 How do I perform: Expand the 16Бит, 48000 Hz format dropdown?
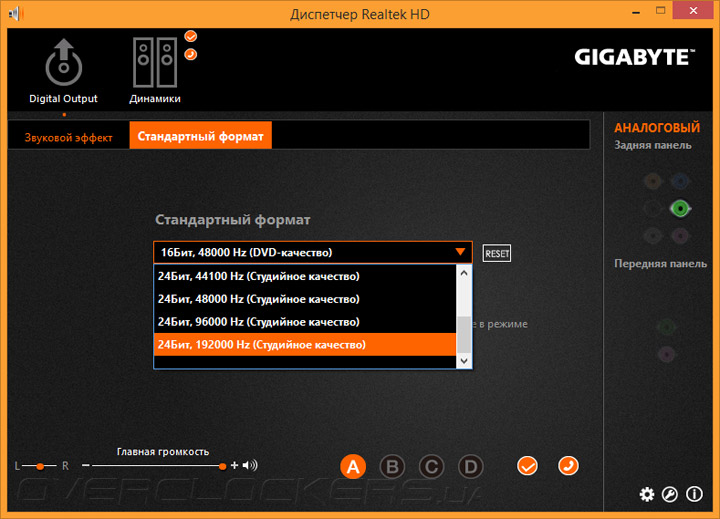point(313,252)
